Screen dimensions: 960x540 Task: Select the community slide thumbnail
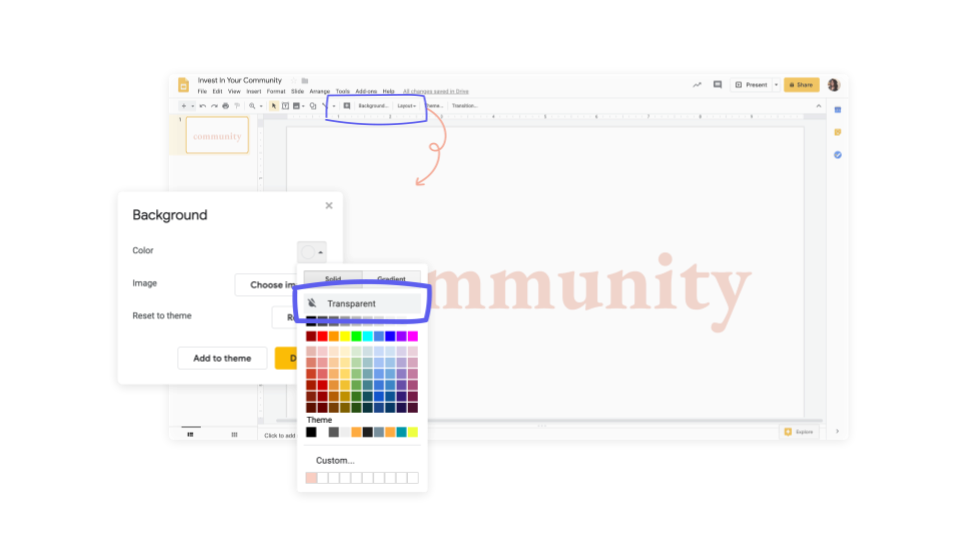click(x=217, y=135)
